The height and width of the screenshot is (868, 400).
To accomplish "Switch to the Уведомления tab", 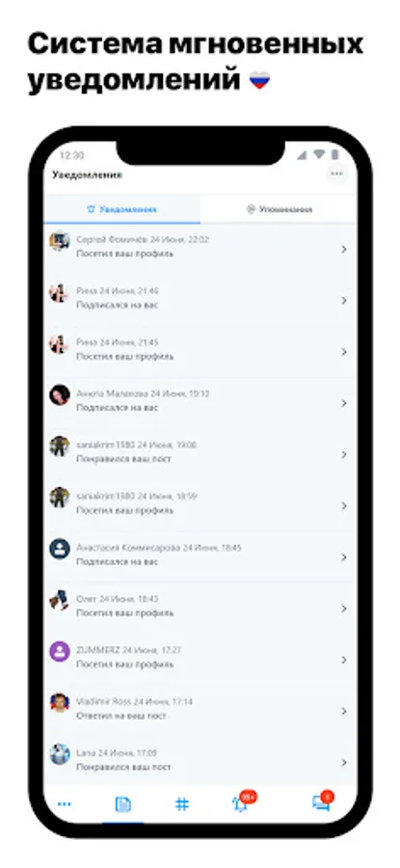I will tap(121, 209).
